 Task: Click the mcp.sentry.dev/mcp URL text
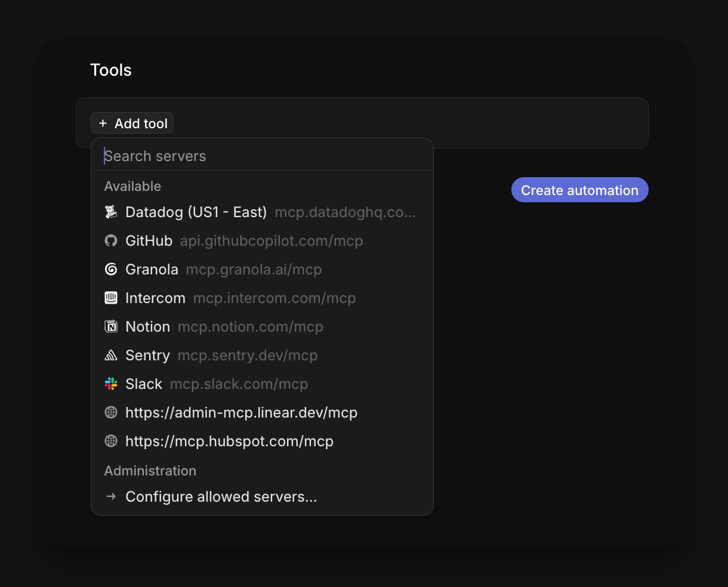pos(248,356)
